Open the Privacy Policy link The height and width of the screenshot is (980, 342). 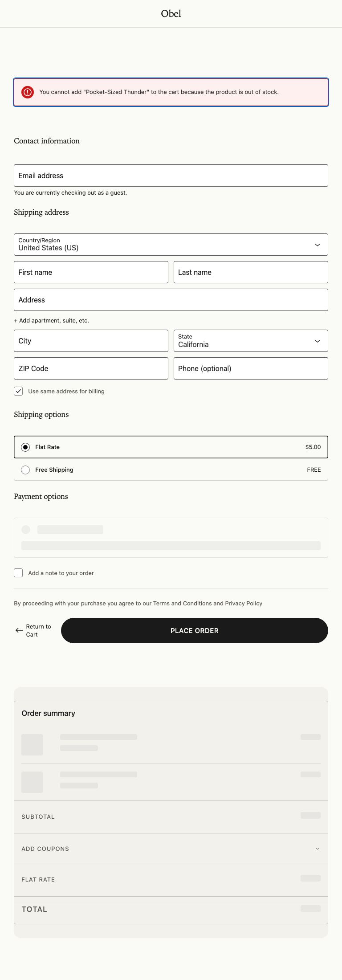click(x=244, y=604)
